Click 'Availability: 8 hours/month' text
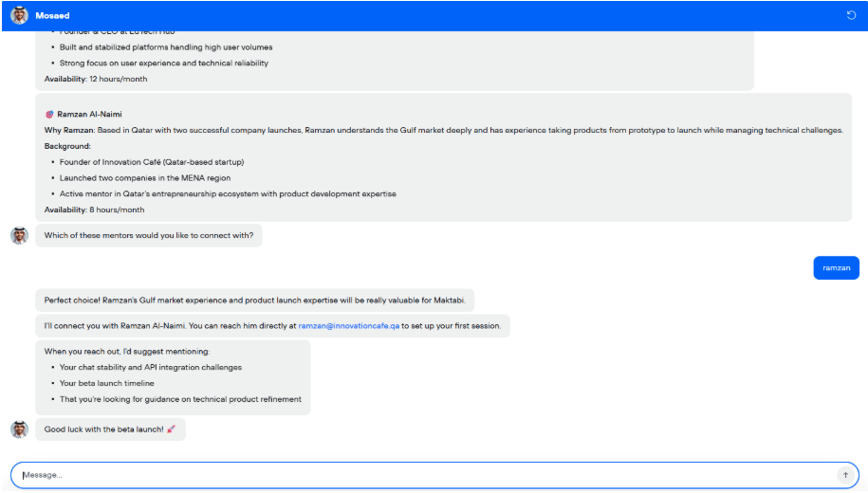 click(x=94, y=210)
